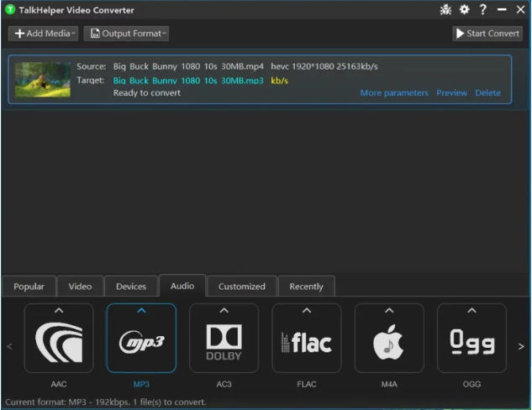Show previous formats with left arrow
The image size is (532, 410).
(x=9, y=346)
